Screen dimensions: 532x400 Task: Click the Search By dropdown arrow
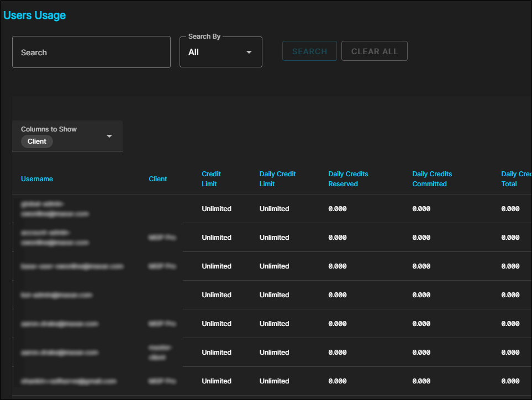tap(249, 52)
